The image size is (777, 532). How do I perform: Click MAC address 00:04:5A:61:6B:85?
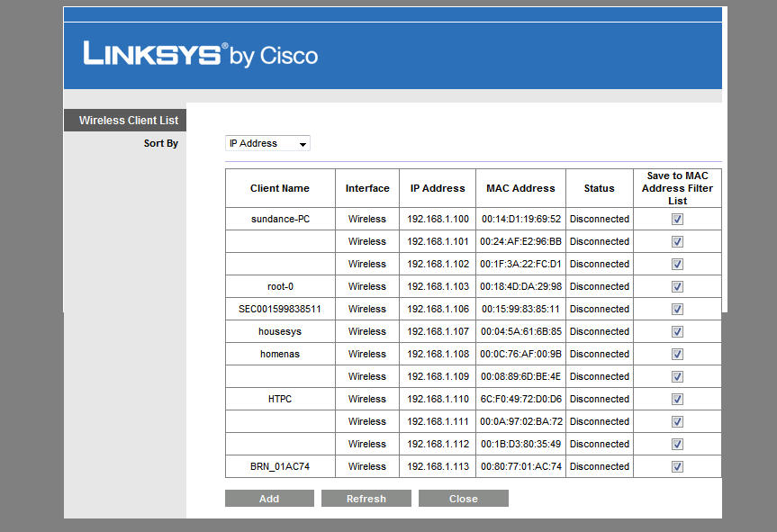(x=520, y=331)
